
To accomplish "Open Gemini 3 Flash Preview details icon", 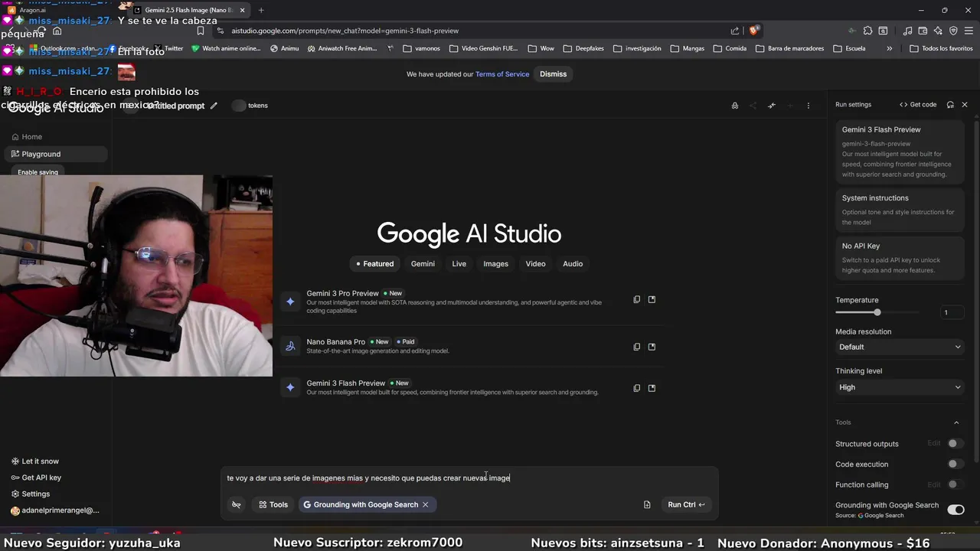I will point(652,388).
